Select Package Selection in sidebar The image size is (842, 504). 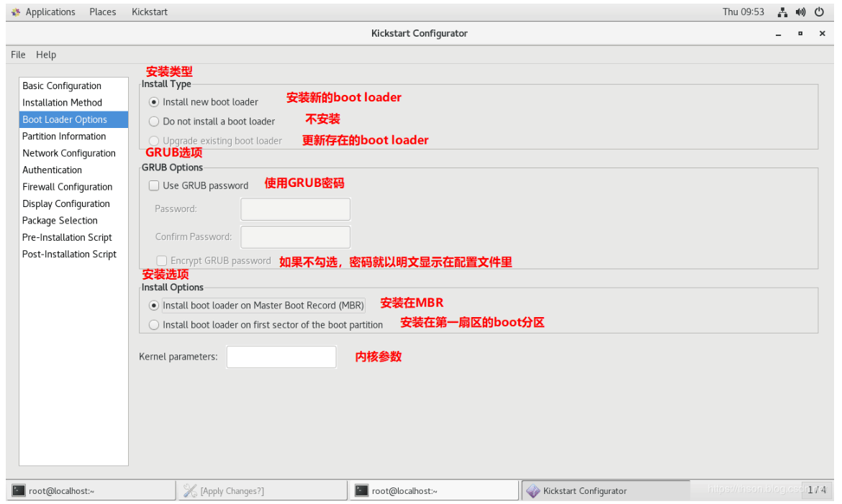[73, 221]
